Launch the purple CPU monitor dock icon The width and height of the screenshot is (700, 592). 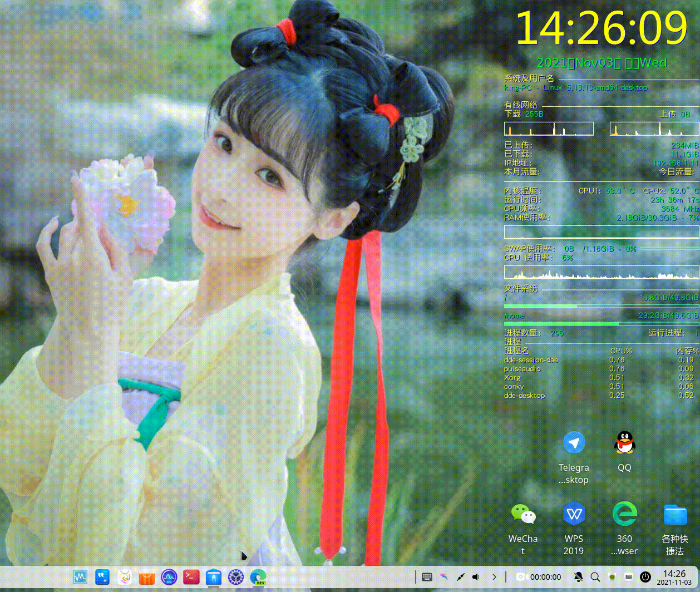coord(169,577)
